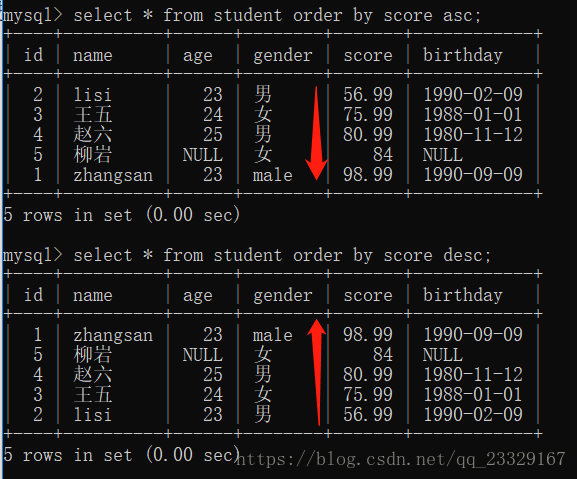
Task: Click score 84 in the desc result table
Action: [x=383, y=355]
